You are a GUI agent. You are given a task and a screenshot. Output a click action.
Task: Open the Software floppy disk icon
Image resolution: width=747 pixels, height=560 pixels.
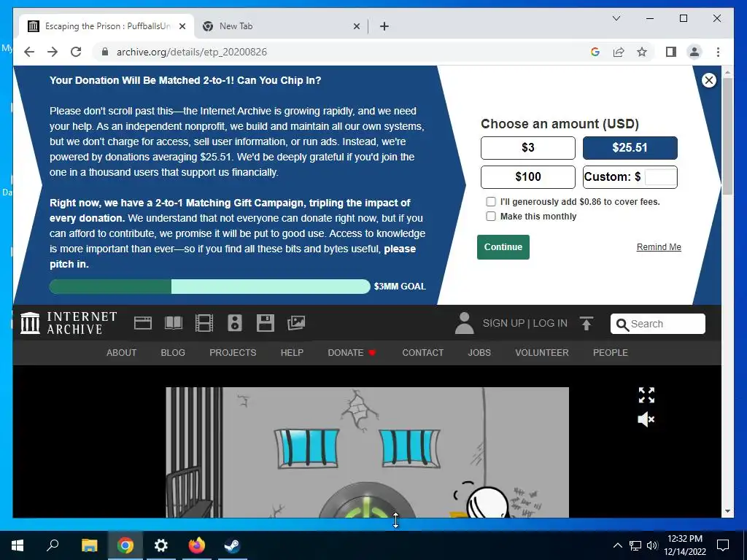pyautogui.click(x=266, y=323)
